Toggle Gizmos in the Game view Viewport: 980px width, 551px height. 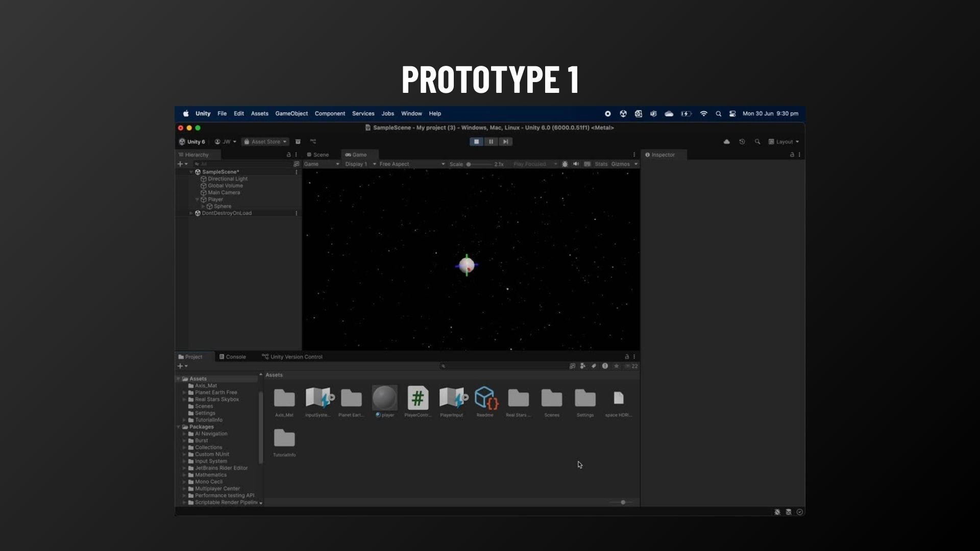[620, 164]
